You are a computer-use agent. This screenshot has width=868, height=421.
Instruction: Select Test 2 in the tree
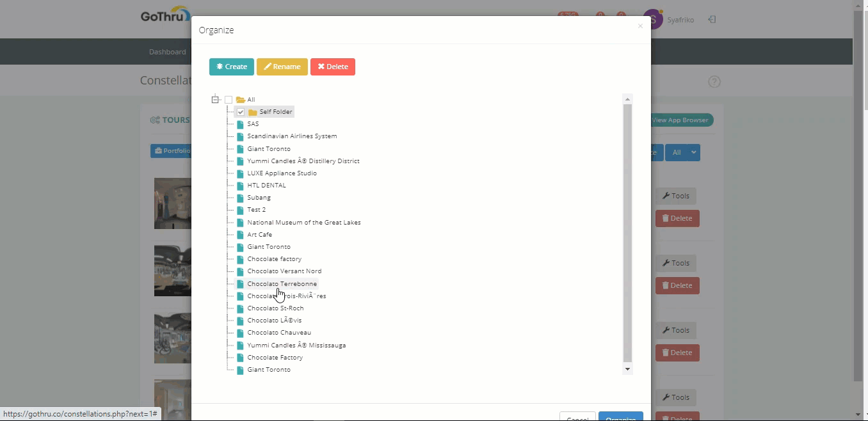[x=256, y=210]
